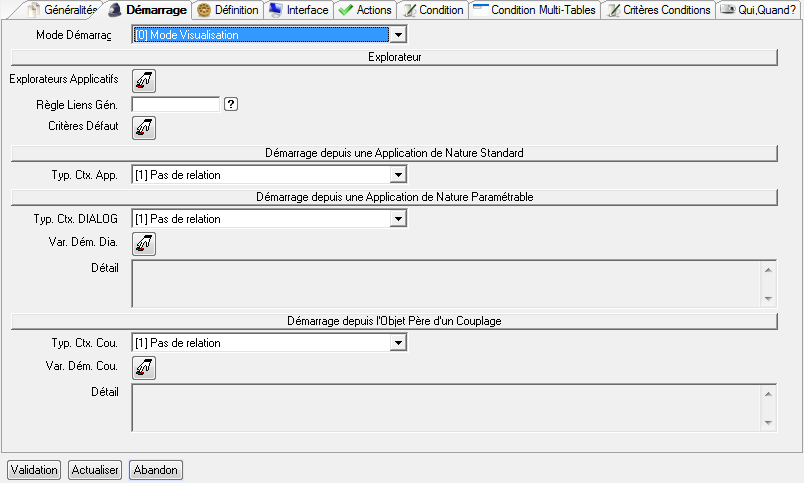The width and height of the screenshot is (804, 483).
Task: Open the Condition Multi-Tables tab
Action: (x=535, y=10)
